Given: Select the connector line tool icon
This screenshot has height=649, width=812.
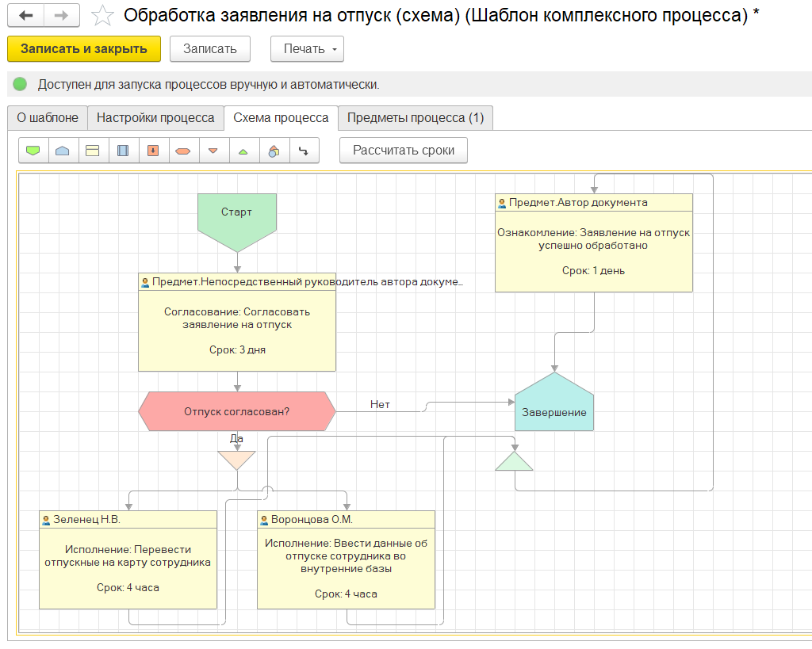Looking at the screenshot, I should (x=304, y=151).
